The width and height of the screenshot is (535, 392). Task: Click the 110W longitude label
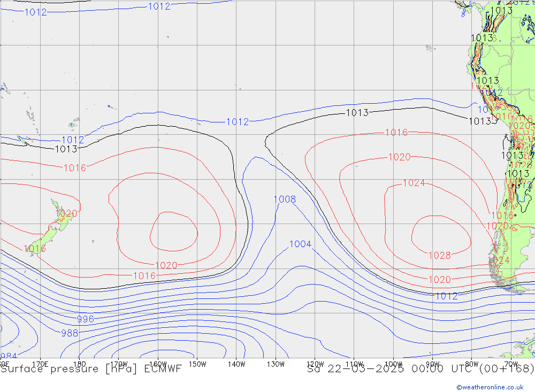pos(354,364)
